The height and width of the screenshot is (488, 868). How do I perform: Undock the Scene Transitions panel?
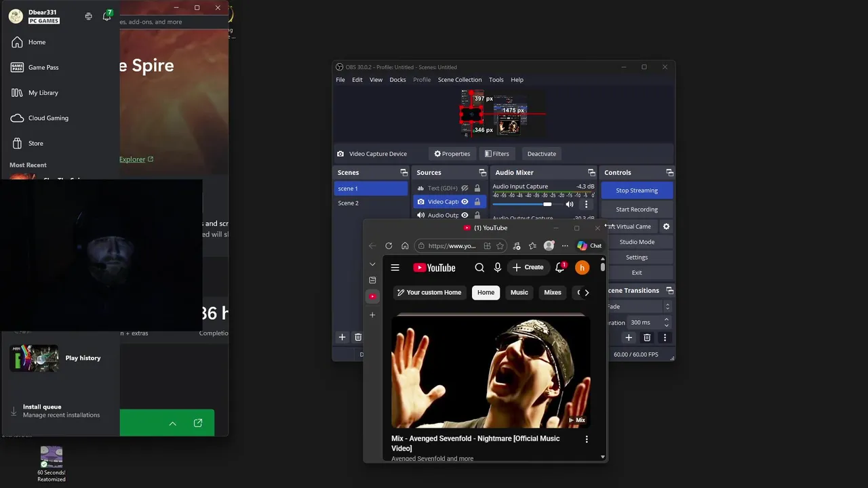point(669,291)
